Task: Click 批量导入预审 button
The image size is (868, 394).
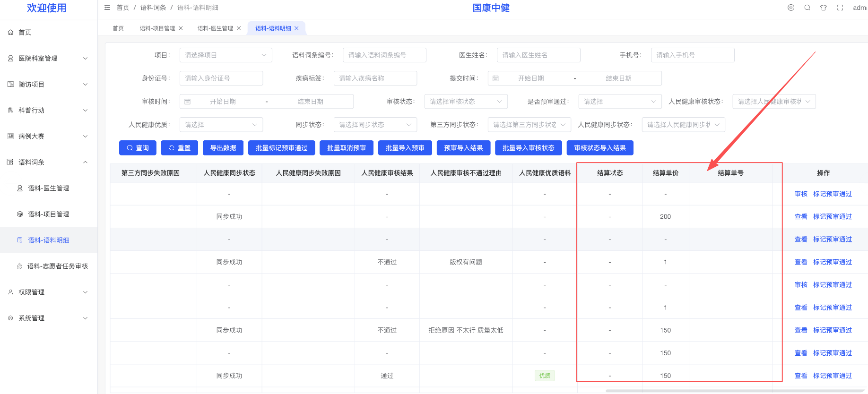Action: [405, 148]
